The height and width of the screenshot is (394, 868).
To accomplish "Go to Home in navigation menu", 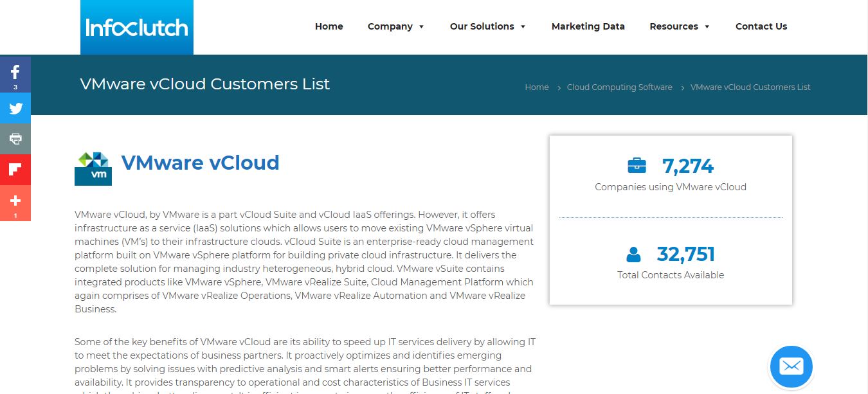I will [x=329, y=26].
